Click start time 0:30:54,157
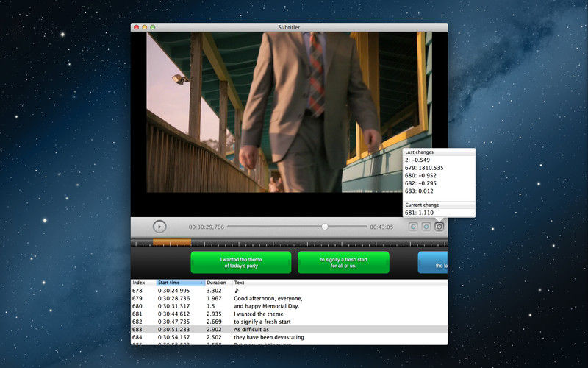 tap(173, 337)
